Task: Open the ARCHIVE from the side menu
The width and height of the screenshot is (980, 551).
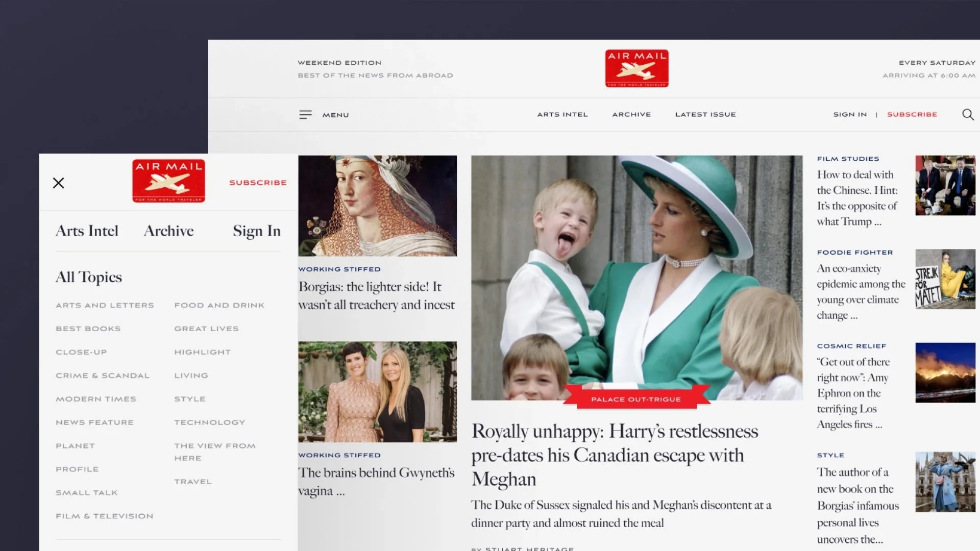Action: [168, 231]
